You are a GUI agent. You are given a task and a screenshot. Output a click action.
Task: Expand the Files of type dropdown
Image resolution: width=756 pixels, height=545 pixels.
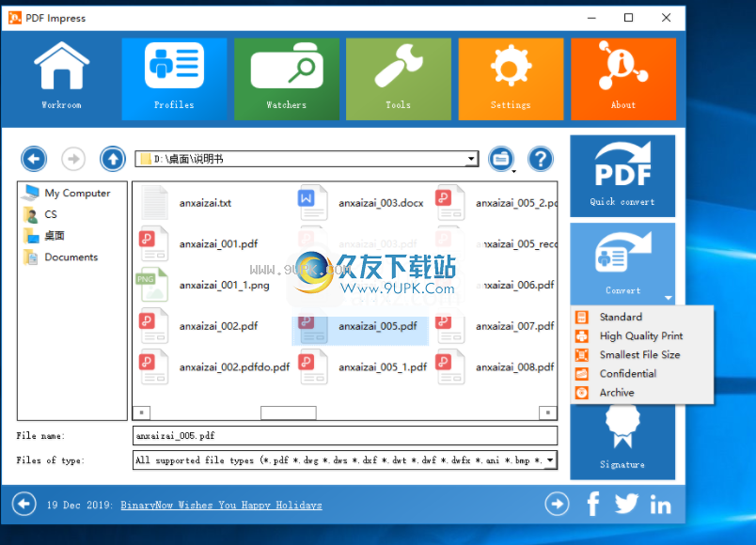pyautogui.click(x=550, y=460)
